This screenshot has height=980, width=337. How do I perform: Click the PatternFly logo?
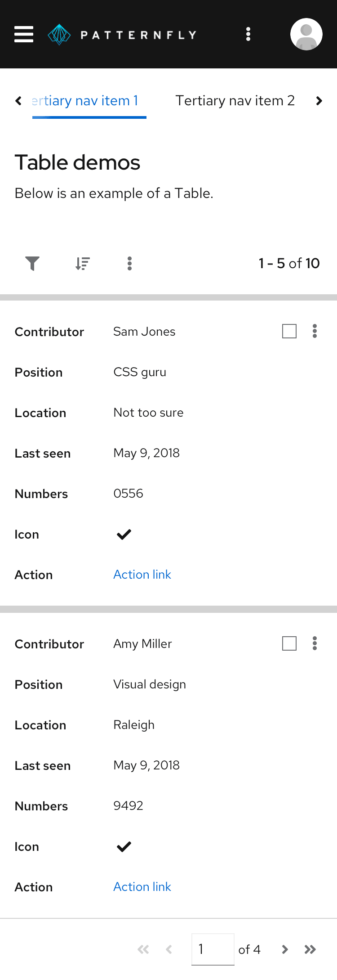pos(122,35)
